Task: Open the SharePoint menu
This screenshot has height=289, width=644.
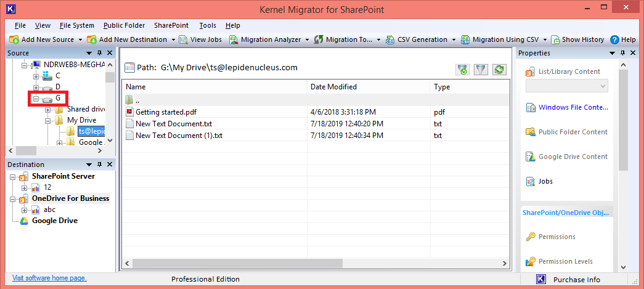Action: 171,25
